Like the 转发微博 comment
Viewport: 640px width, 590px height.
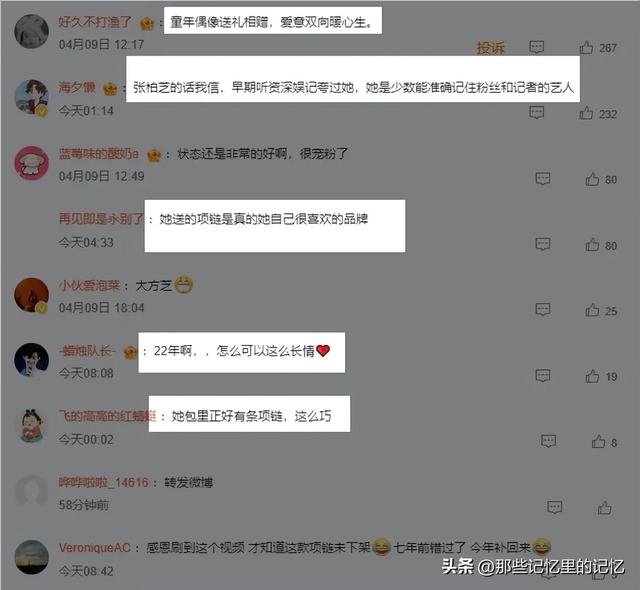604,508
